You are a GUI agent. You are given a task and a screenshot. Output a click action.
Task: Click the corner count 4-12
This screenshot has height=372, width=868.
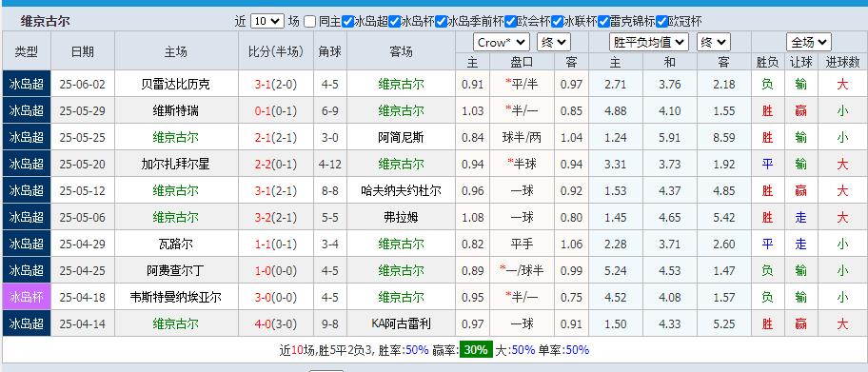(329, 164)
